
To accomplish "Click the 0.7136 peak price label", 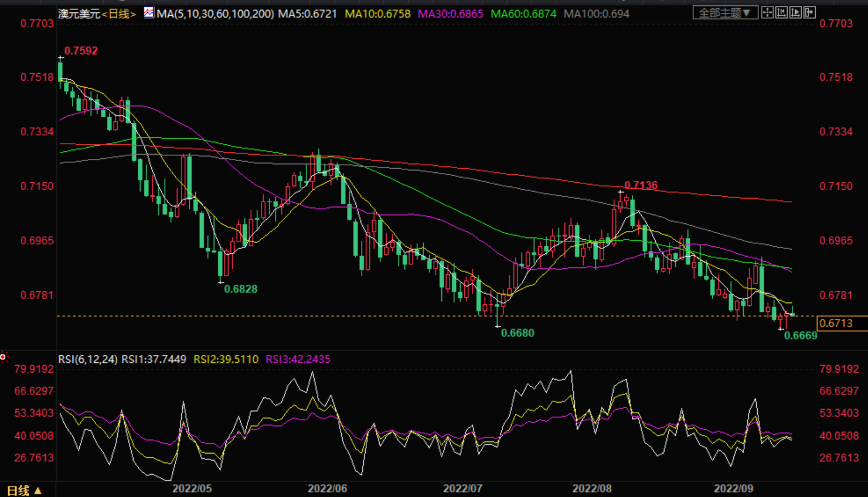I will (x=641, y=185).
